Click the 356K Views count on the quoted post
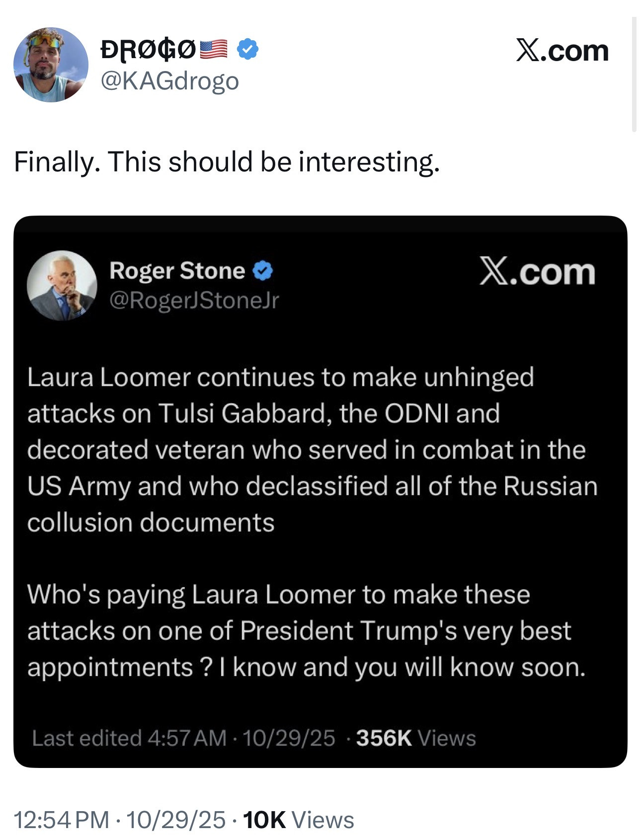Screen dimensions: 641x840 (x=416, y=738)
